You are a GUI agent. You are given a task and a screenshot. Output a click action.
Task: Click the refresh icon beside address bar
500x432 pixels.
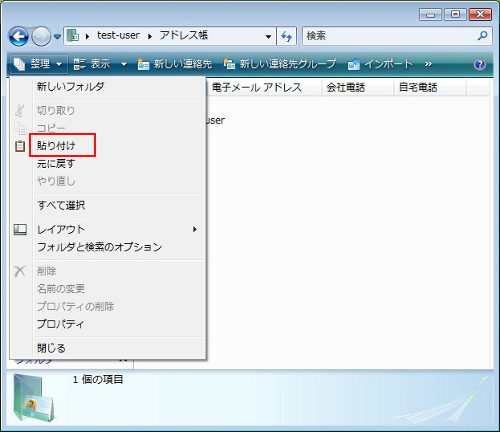(286, 36)
